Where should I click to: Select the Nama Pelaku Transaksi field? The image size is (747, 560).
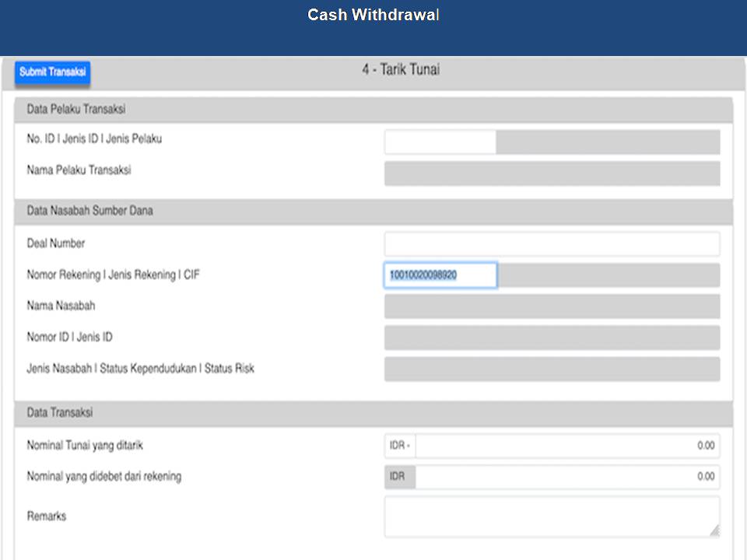tap(552, 173)
